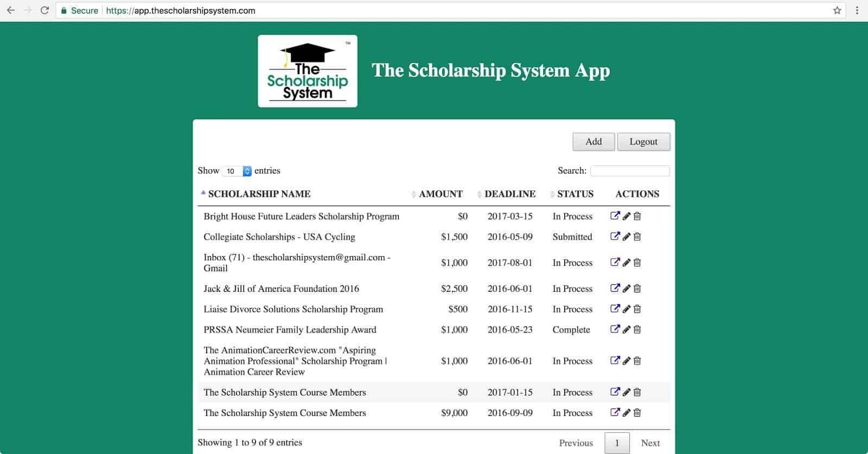Select the $9,000 amount cell
868x454 pixels.
tap(454, 413)
